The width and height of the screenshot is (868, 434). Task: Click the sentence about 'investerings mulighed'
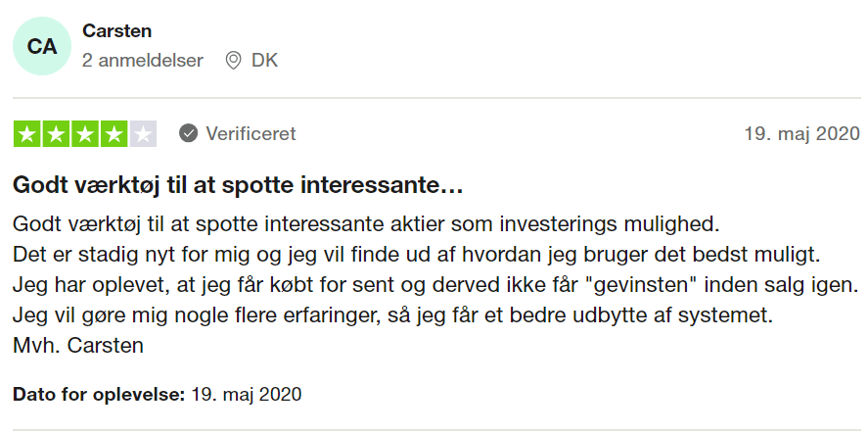coord(366,225)
